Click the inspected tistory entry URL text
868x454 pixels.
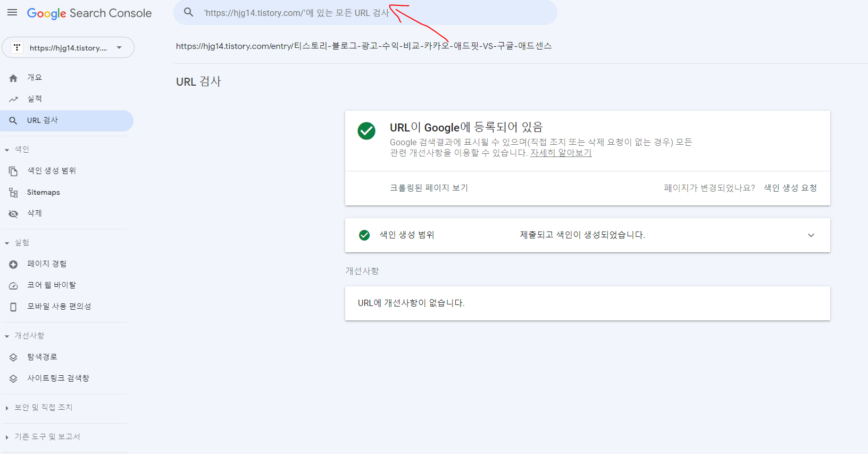pos(364,46)
